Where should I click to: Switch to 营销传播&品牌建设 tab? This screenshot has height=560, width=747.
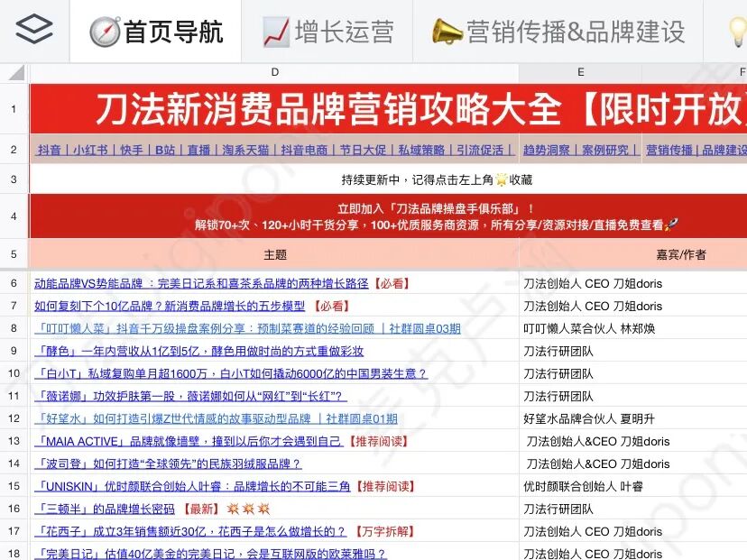coord(558,32)
